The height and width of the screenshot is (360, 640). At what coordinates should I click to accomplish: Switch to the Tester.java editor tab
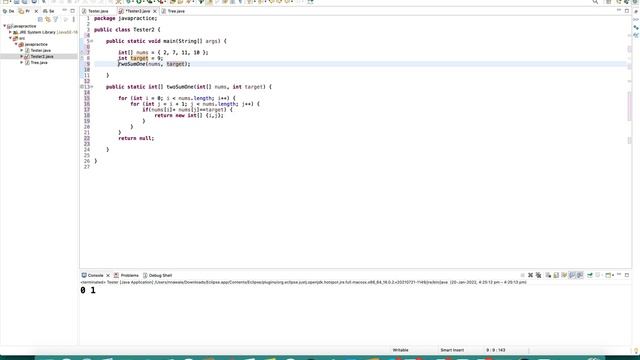click(x=95, y=11)
